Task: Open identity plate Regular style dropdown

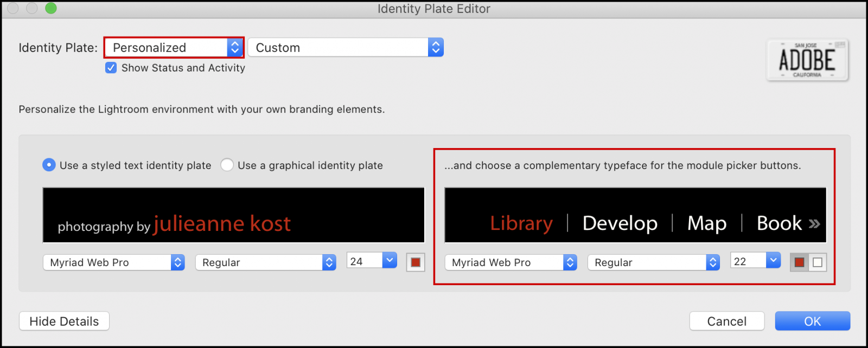Action: (266, 262)
